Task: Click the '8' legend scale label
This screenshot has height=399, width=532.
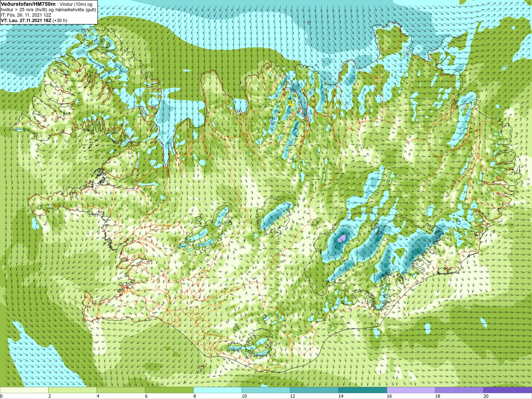Action: (x=195, y=396)
